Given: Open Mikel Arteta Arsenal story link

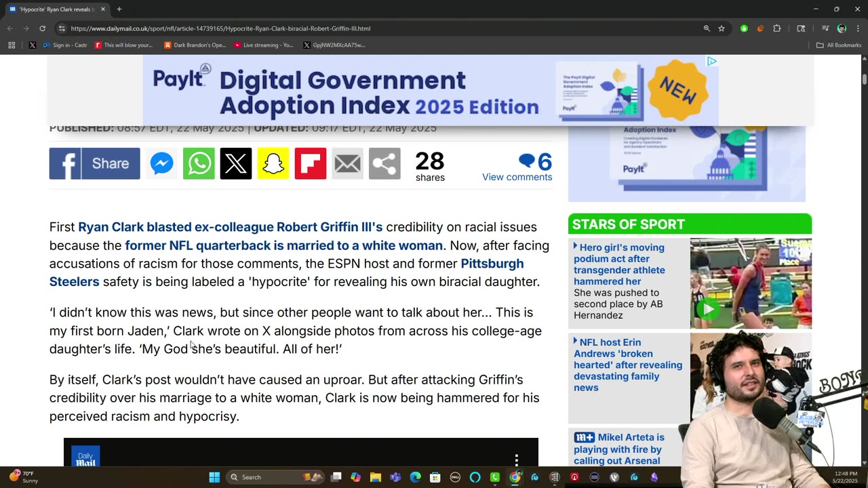Looking at the screenshot, I should click(618, 449).
